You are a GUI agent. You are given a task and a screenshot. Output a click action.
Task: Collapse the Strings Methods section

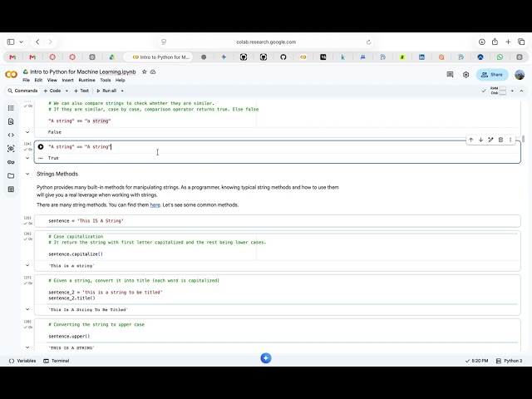(27, 174)
